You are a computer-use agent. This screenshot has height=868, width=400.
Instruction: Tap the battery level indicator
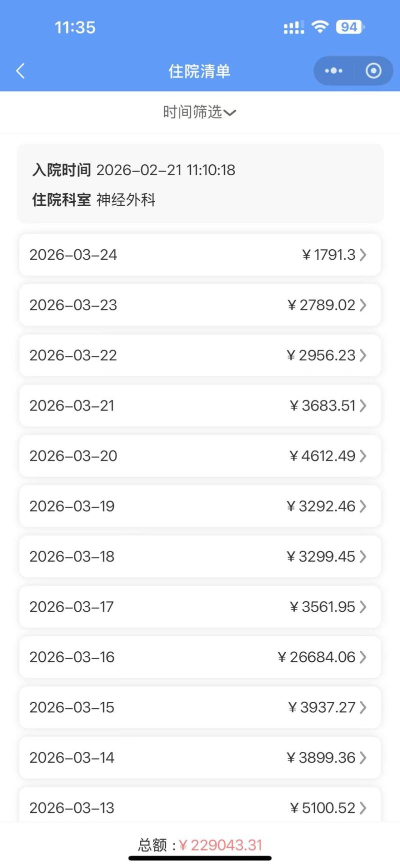(x=350, y=27)
